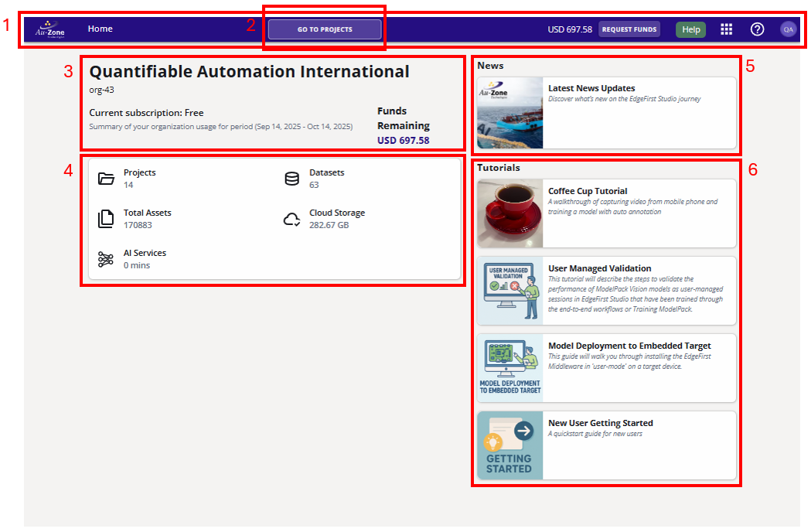The height and width of the screenshot is (532, 811).
Task: Click the Request Funds button
Action: click(629, 29)
